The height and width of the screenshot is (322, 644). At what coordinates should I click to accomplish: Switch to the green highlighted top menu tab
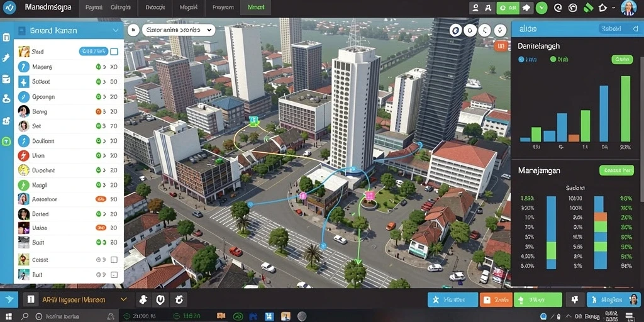coord(257,8)
